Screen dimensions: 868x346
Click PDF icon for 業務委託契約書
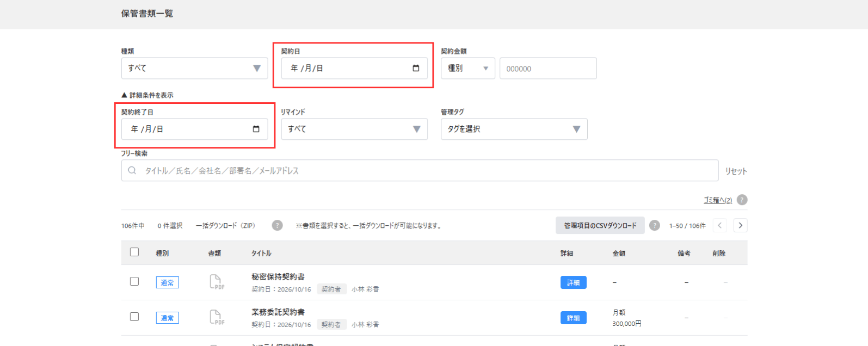pyautogui.click(x=217, y=317)
